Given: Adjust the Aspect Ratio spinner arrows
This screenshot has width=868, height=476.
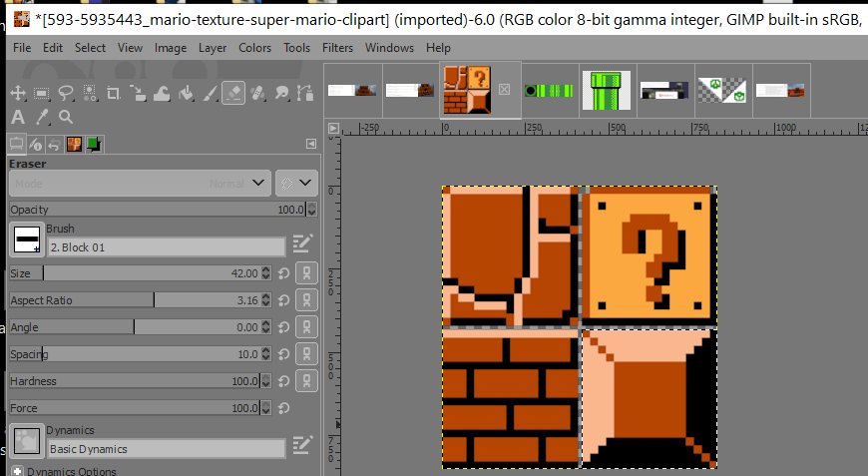Looking at the screenshot, I should (266, 300).
